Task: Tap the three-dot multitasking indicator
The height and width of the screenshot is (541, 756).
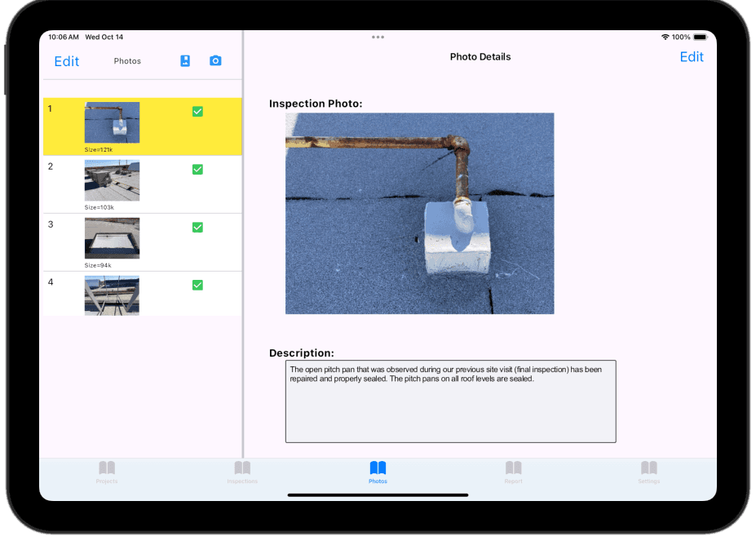Action: [x=378, y=38]
